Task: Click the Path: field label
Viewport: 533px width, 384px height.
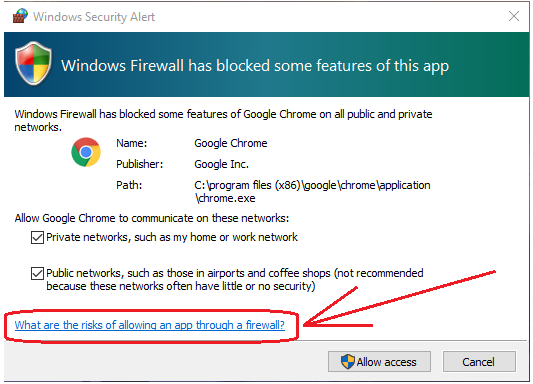Action: [129, 186]
